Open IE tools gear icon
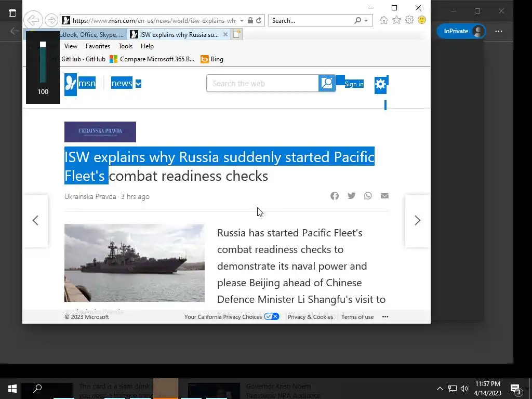The width and height of the screenshot is (532, 399). (409, 20)
